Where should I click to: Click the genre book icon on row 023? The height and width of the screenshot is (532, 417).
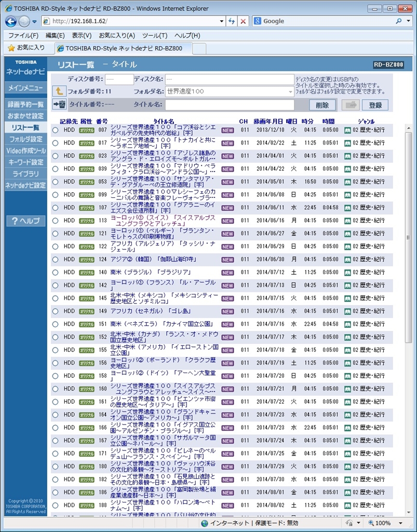(347, 156)
